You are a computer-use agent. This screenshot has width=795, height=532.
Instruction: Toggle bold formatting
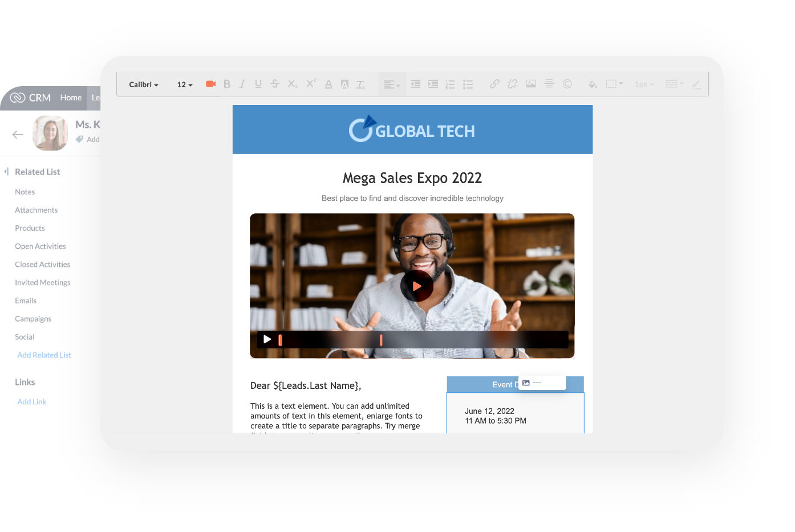[227, 84]
